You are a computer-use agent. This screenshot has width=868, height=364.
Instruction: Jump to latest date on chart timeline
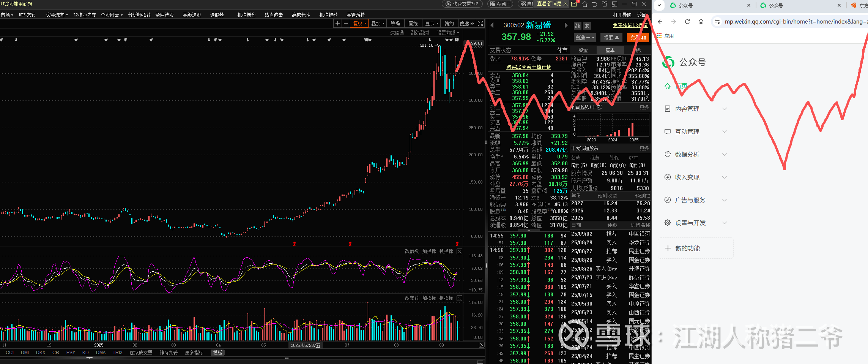pyautogui.click(x=482, y=345)
